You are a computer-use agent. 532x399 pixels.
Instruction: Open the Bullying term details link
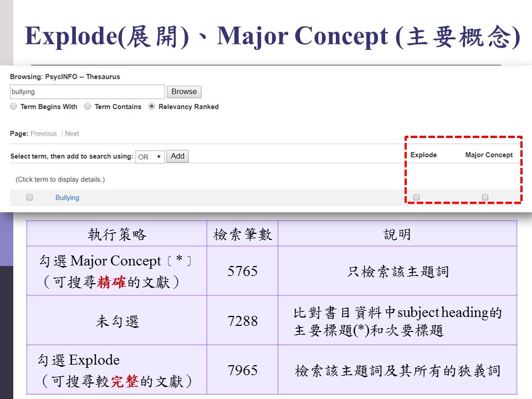pos(67,197)
